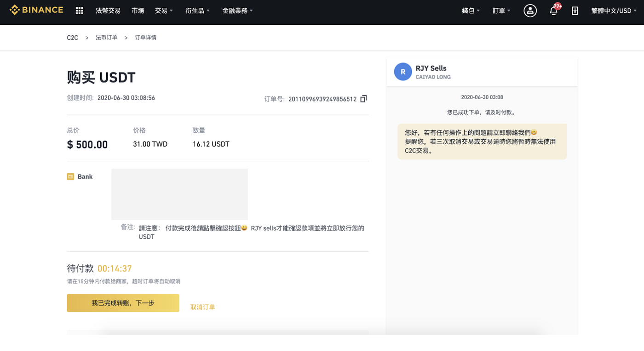Click 取消订单 to cancel order
Viewport: 644px width, 351px height.
tap(203, 307)
